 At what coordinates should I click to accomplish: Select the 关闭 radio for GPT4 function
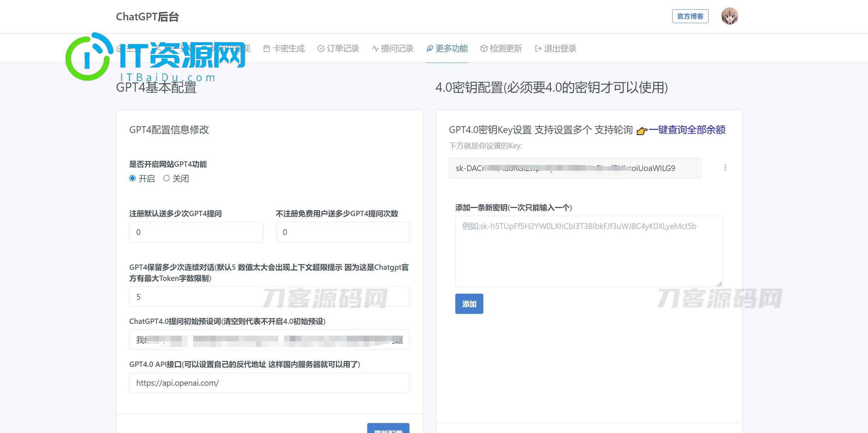pos(166,178)
